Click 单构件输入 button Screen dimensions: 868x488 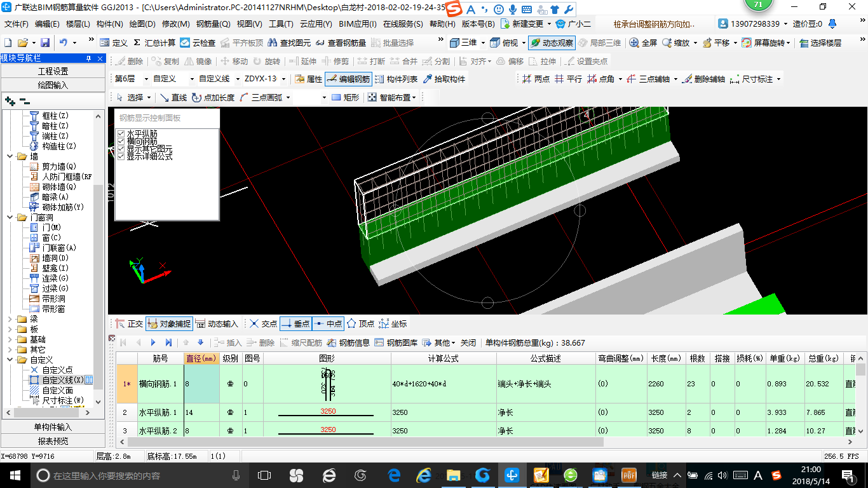(x=53, y=427)
